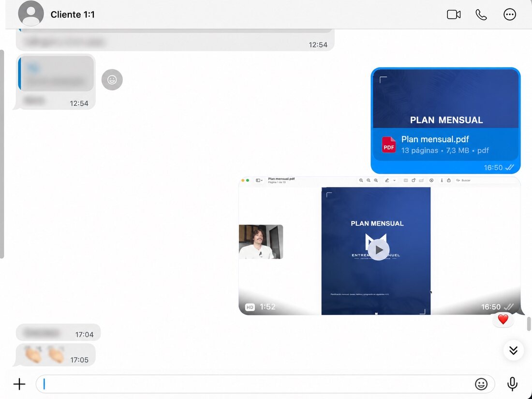Select the blurred message sent at 17:04
This screenshot has width=532, height=399.
[58, 333]
